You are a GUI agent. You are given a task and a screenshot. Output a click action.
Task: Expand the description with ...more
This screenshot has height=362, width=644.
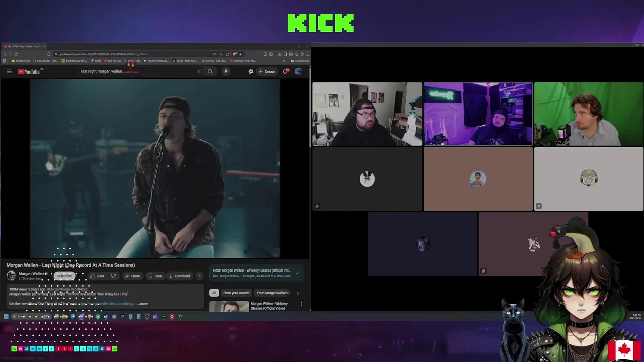tap(142, 304)
